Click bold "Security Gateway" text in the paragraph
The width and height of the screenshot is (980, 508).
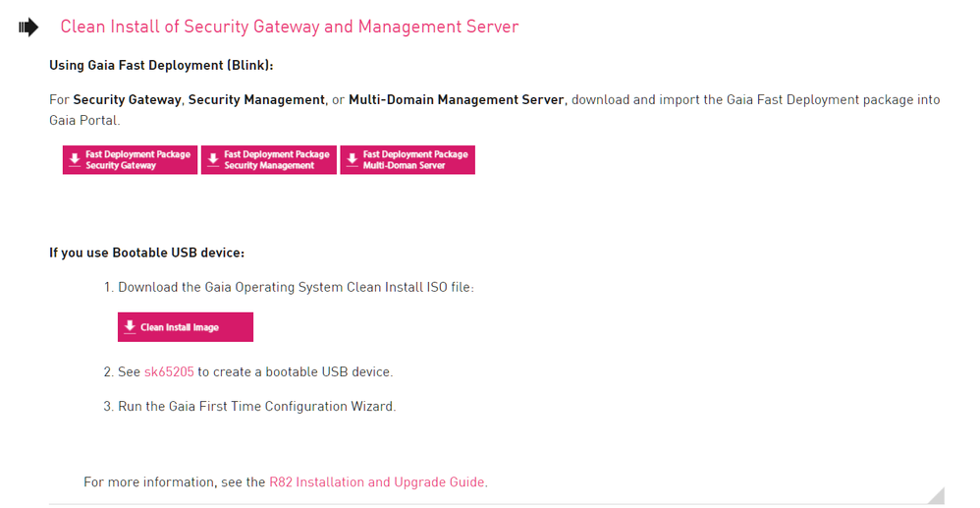tap(127, 100)
